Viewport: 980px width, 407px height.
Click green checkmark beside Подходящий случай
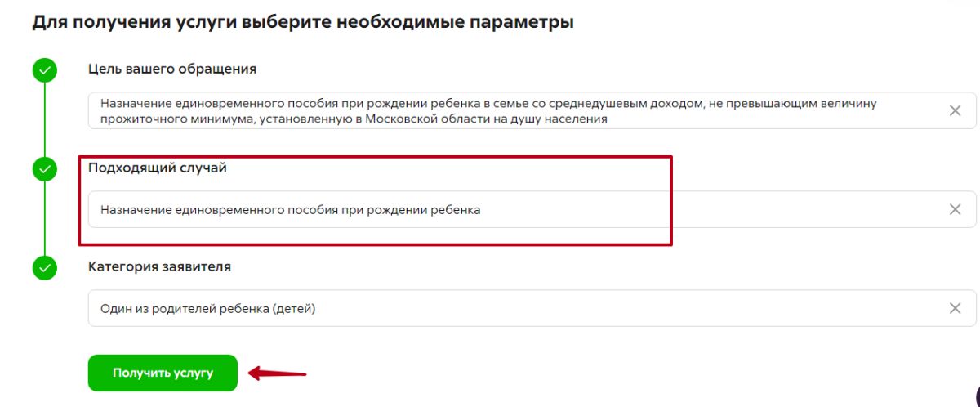click(x=45, y=169)
